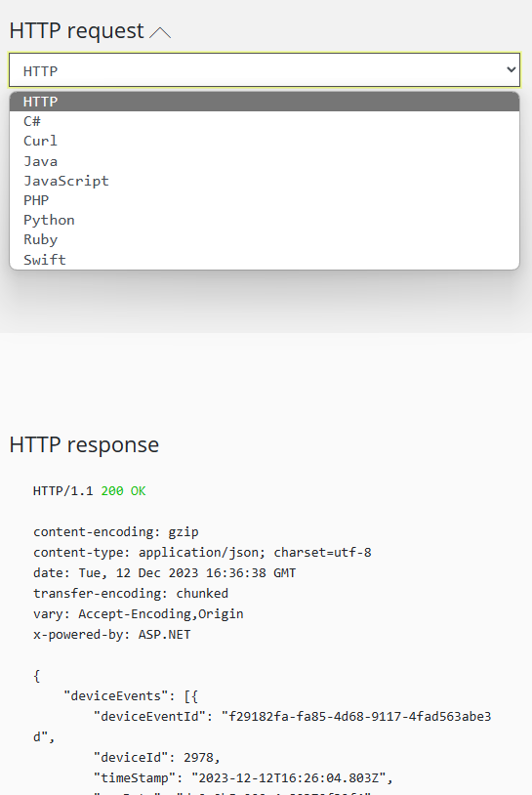Image resolution: width=532 pixels, height=795 pixels.
Task: Choose C# from the language list
Action: (265, 121)
